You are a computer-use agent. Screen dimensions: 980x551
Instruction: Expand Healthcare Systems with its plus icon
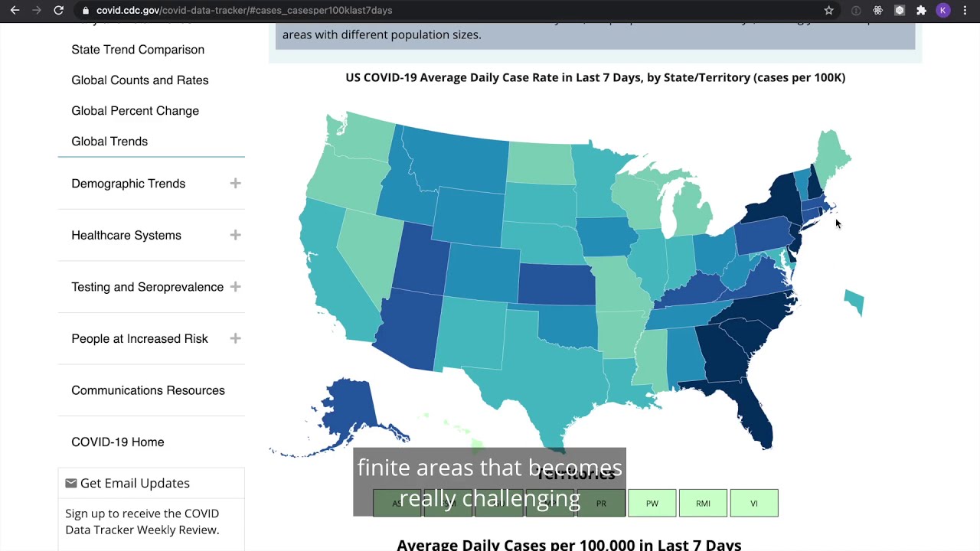[235, 235]
